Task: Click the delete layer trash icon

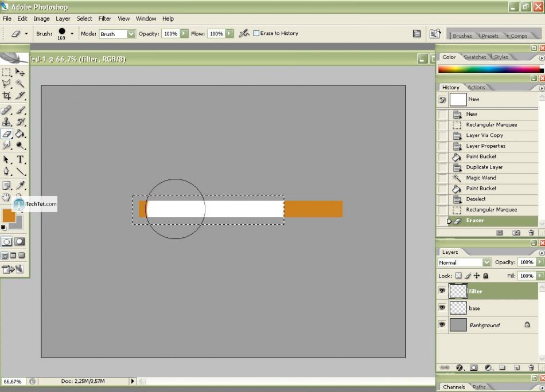Action: click(531, 367)
